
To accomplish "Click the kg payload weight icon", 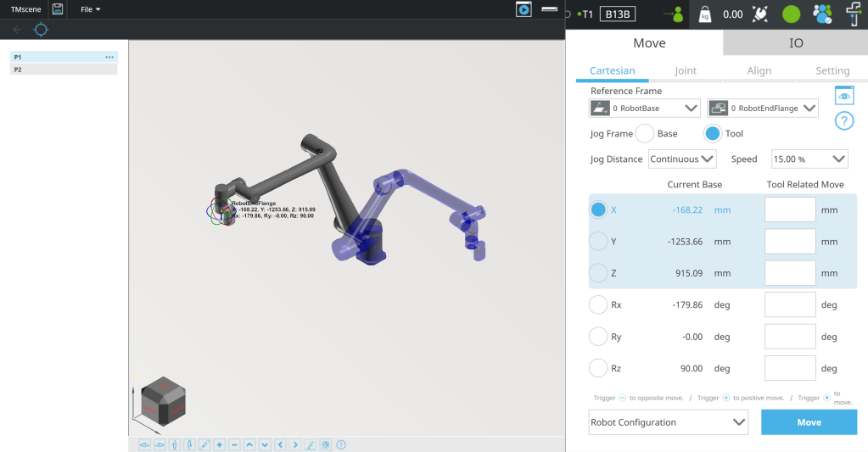I will pos(705,14).
